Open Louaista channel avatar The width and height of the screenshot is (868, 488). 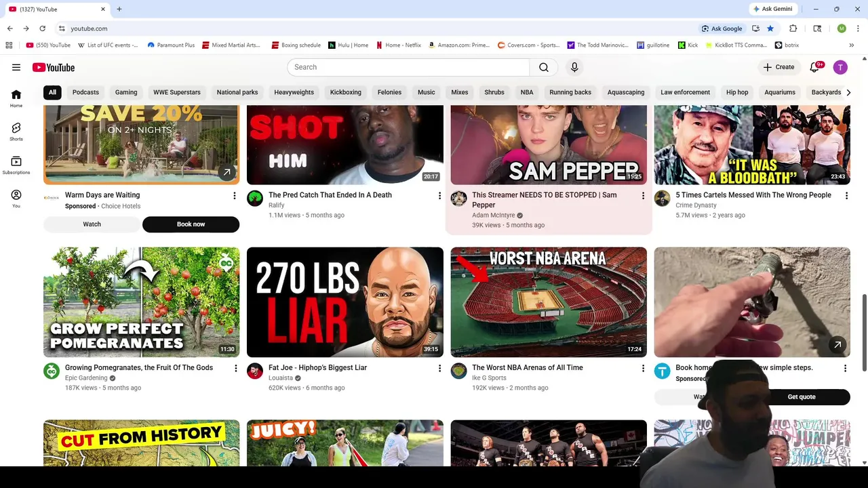(255, 371)
